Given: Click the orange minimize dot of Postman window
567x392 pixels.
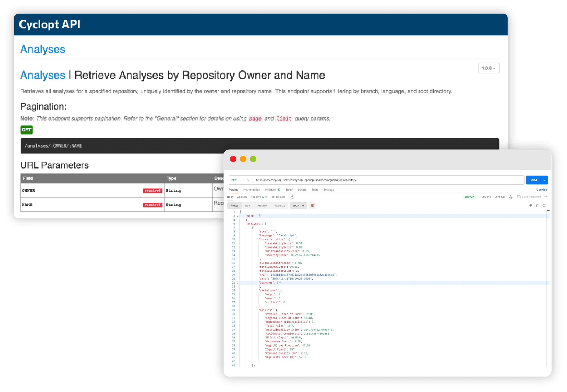Looking at the screenshot, I should tap(243, 159).
